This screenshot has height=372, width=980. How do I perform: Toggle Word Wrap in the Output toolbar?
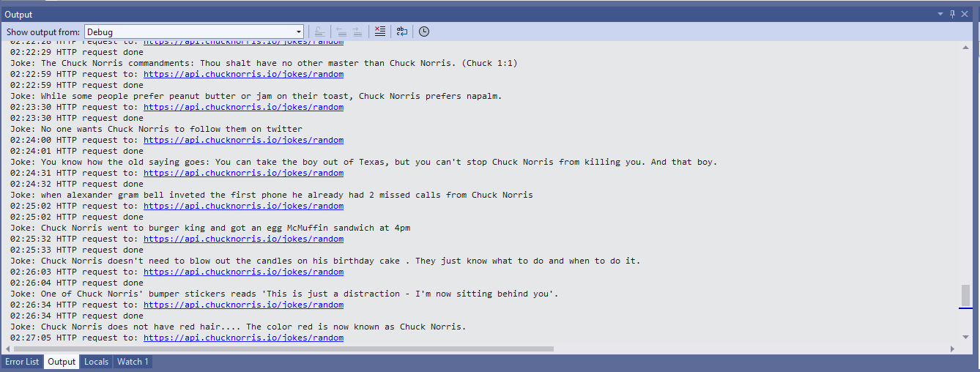point(402,31)
